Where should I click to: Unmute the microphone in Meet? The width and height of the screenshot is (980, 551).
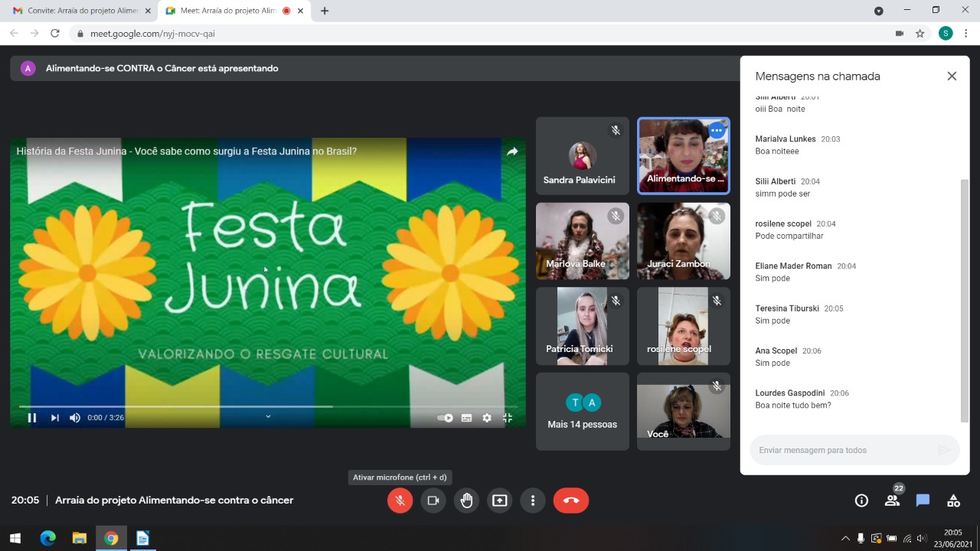pyautogui.click(x=400, y=500)
